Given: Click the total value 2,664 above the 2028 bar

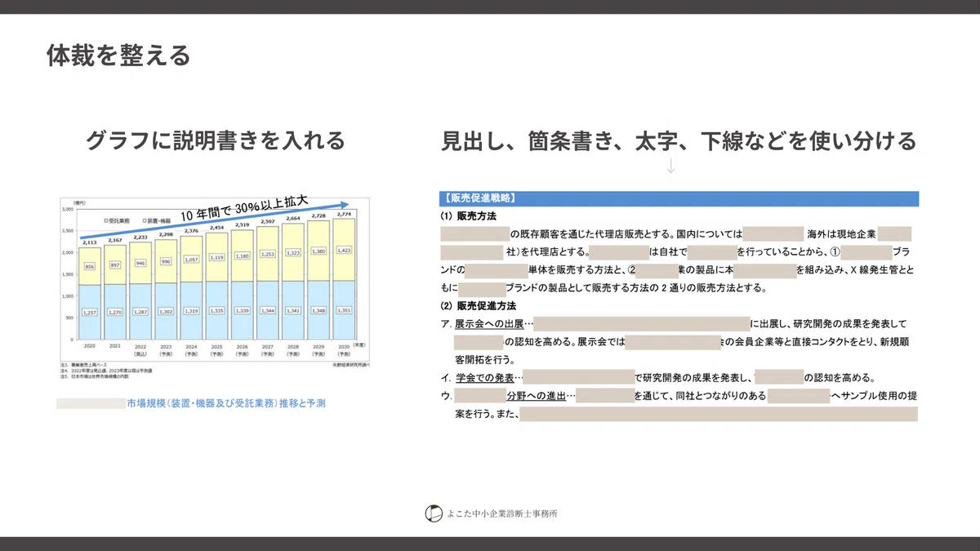Looking at the screenshot, I should [293, 218].
